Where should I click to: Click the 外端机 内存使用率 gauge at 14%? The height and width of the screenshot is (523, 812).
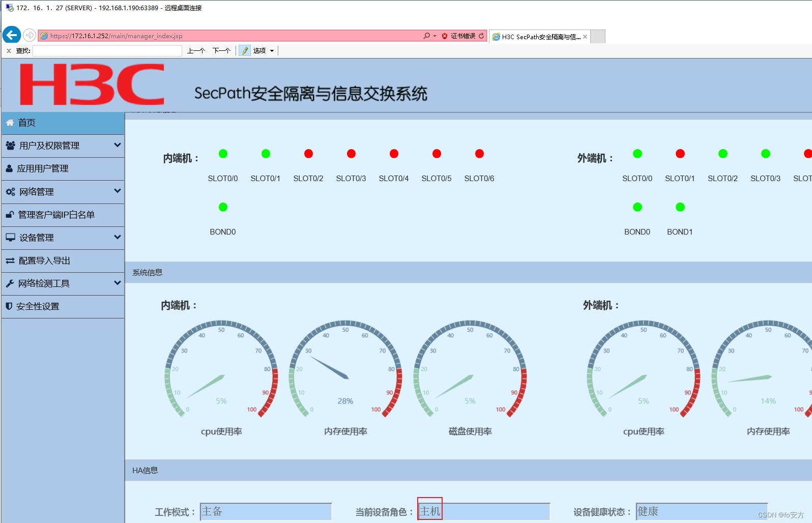762,369
